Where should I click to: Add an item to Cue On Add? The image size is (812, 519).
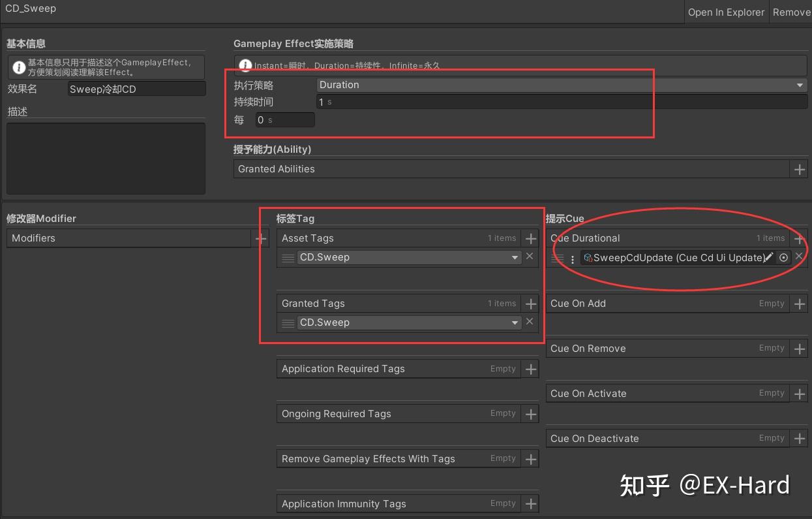pyautogui.click(x=798, y=303)
